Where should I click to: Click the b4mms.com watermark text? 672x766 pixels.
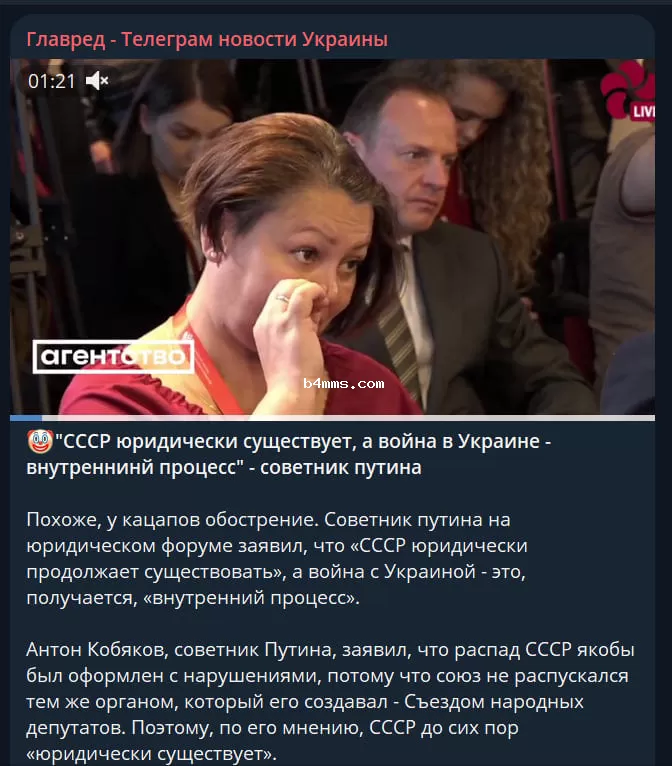pyautogui.click(x=344, y=383)
